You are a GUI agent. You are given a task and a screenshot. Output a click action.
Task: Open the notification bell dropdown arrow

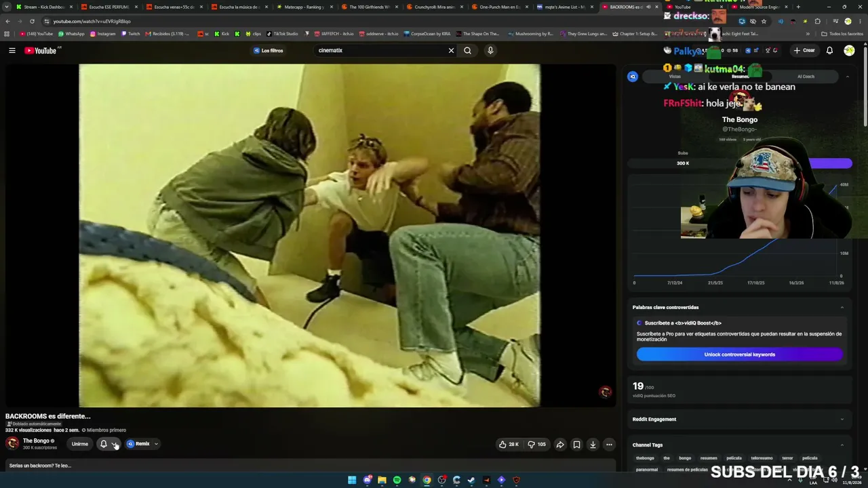pos(115,444)
